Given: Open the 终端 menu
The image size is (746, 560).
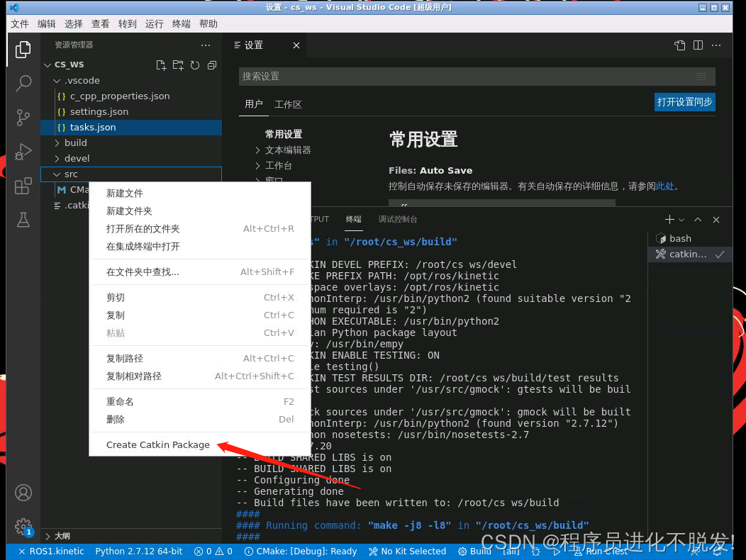Looking at the screenshot, I should (181, 24).
